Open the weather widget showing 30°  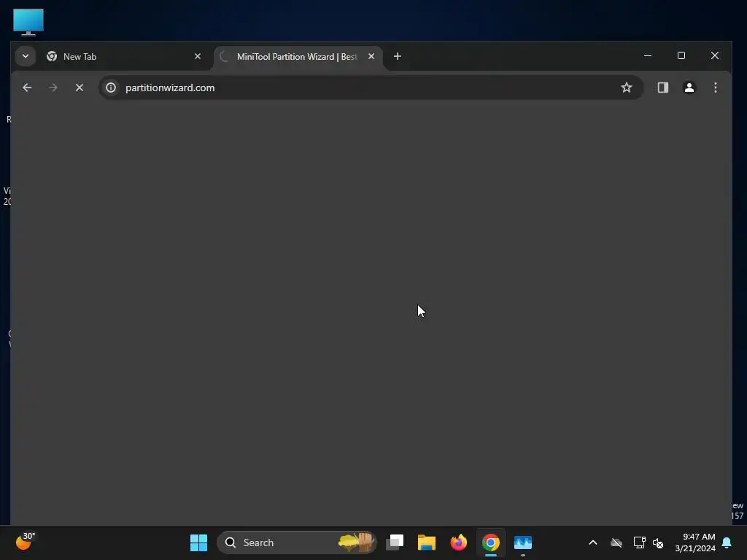25,542
